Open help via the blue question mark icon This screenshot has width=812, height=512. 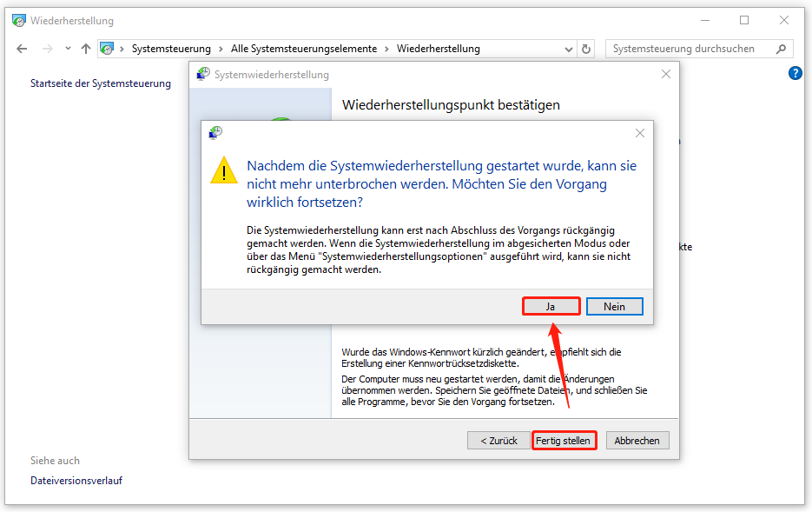pyautogui.click(x=795, y=73)
